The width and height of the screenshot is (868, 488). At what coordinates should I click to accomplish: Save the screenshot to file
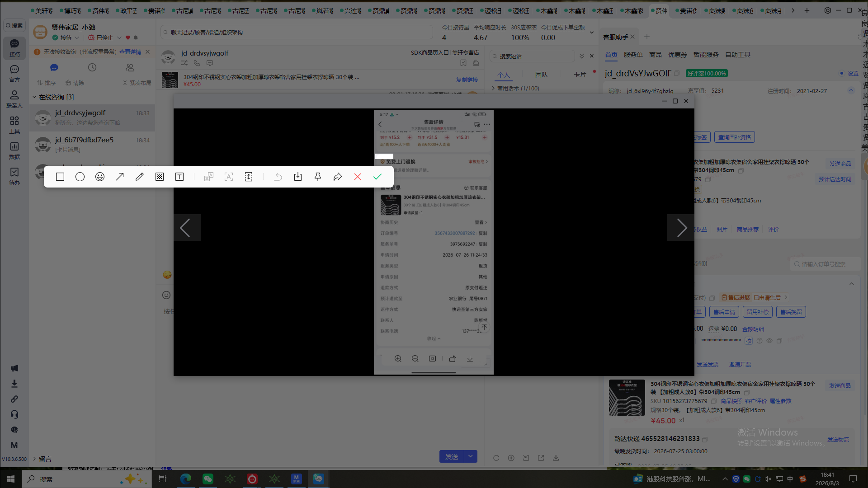click(298, 177)
